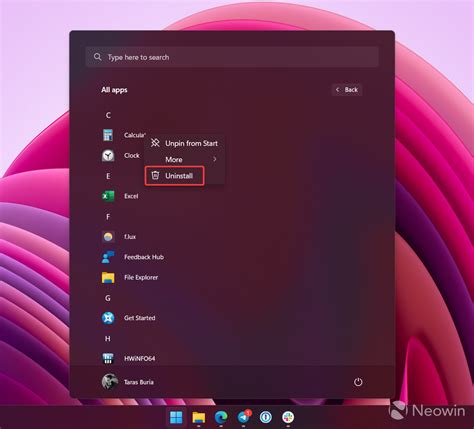Open the Calculator app icon
Viewport: 474px width, 429px height.
coord(108,135)
